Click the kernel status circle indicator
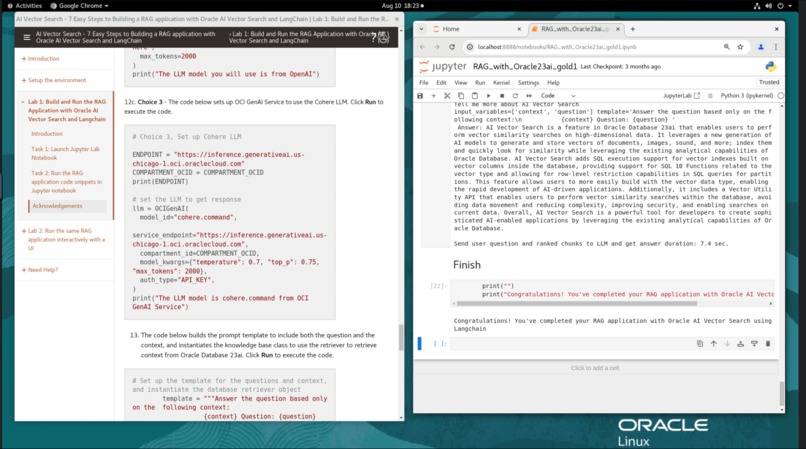Screen dimensions: 806x449 click(x=780, y=96)
